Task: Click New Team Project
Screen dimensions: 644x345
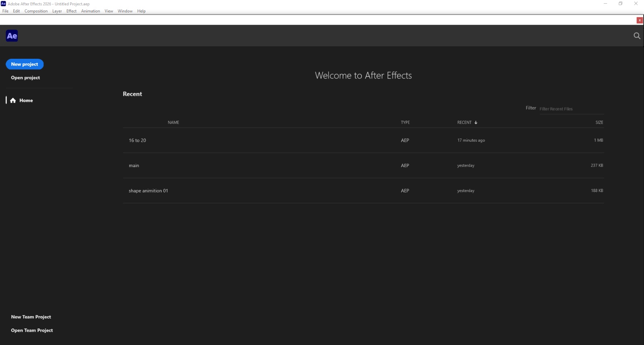Action: click(31, 317)
